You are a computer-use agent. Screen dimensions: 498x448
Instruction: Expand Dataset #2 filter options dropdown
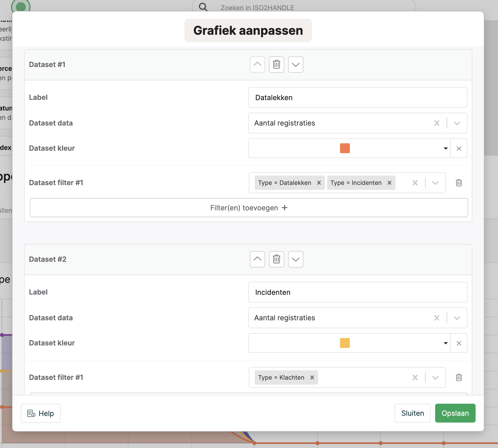click(435, 377)
